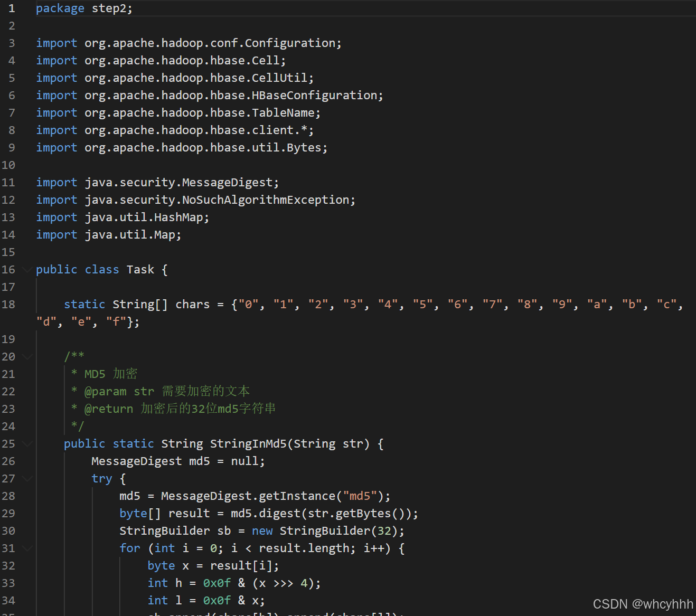Click "MessageDigest" in the line 11 import

[227, 183]
